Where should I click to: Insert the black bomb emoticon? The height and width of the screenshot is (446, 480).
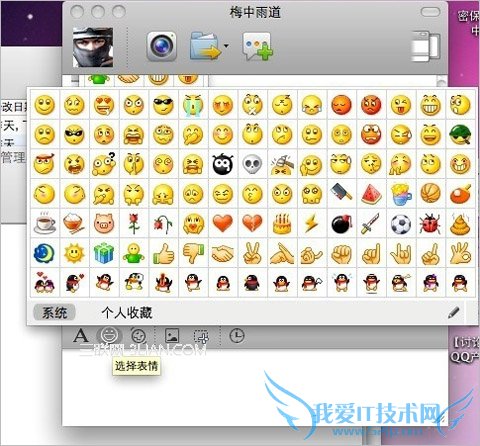point(341,223)
